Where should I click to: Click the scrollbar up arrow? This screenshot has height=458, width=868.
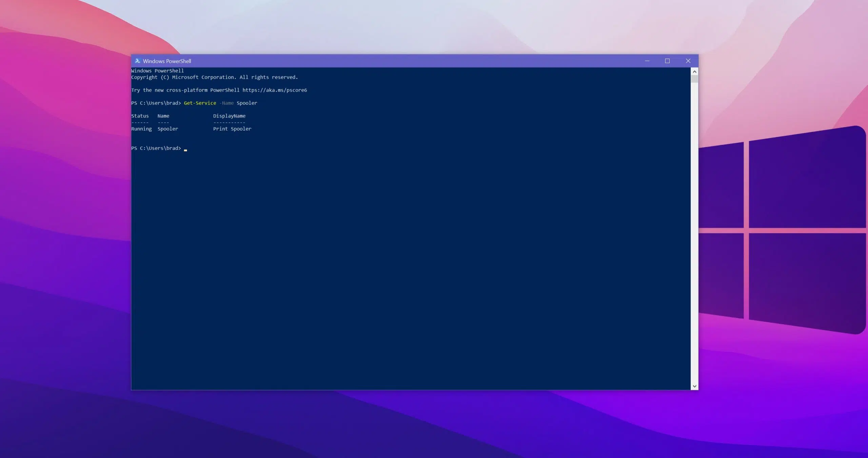694,72
